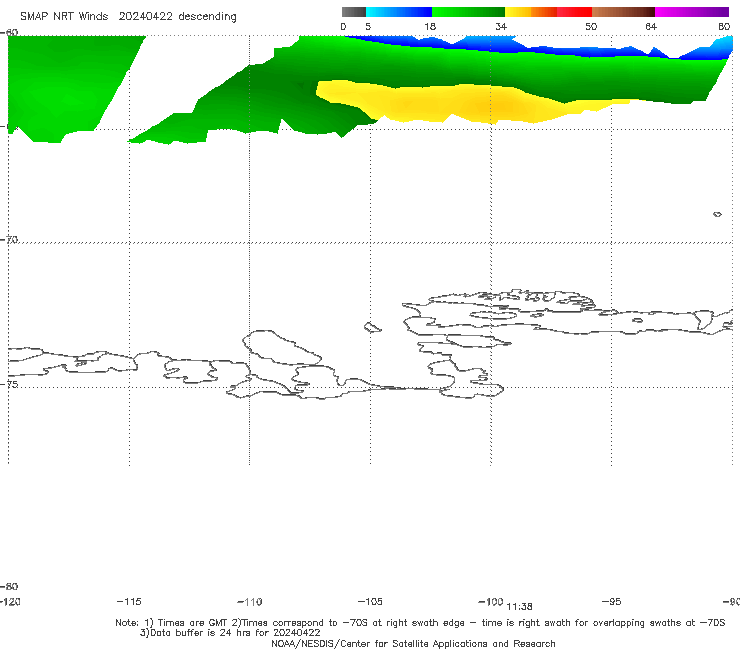740x650 pixels.
Task: Click the longitude label '-110'
Action: click(x=250, y=601)
